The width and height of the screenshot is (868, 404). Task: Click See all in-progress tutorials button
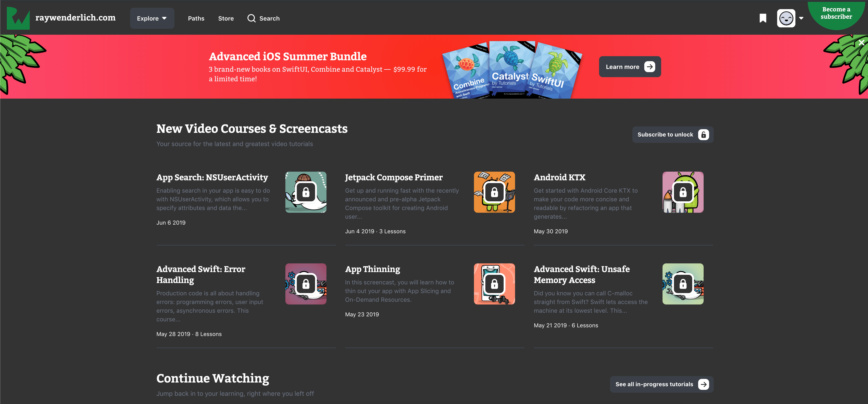click(661, 384)
